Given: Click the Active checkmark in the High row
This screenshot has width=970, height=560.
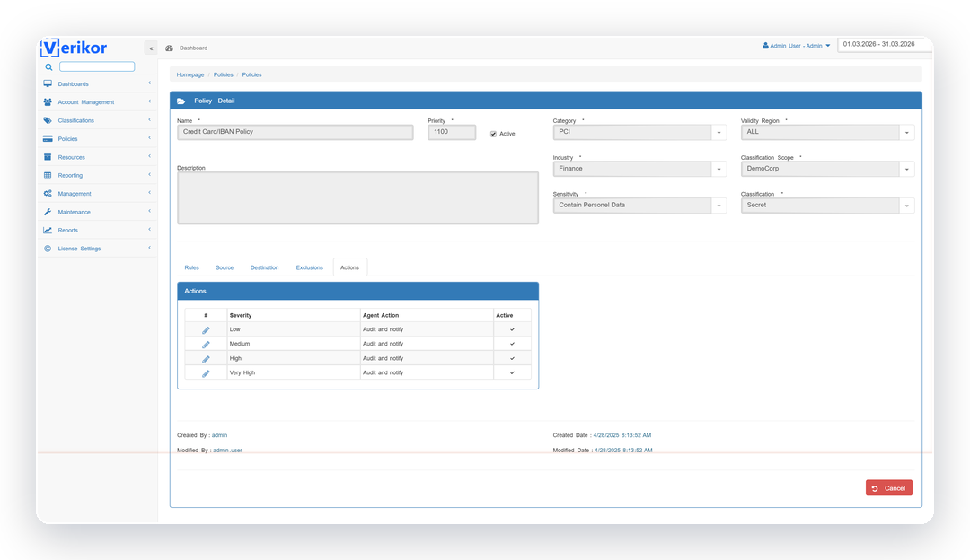Looking at the screenshot, I should pos(512,358).
